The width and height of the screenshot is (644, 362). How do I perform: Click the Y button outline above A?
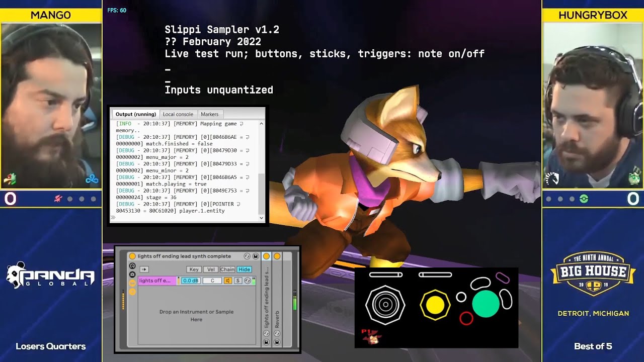tap(480, 283)
